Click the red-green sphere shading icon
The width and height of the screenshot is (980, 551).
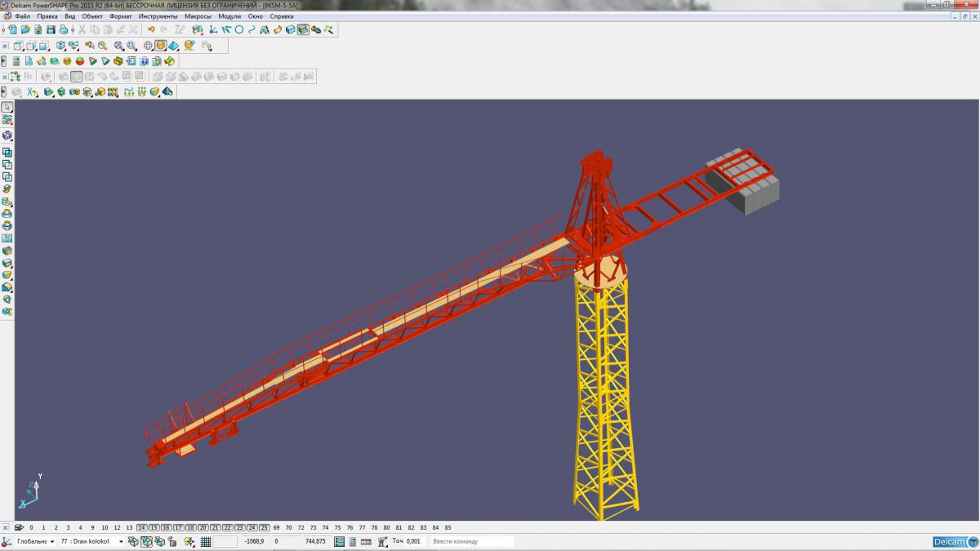click(80, 60)
